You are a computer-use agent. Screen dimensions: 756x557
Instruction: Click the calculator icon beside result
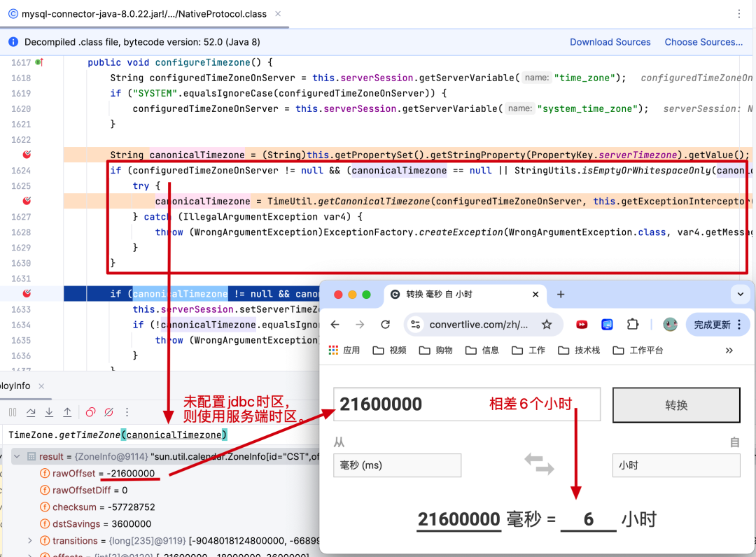pyautogui.click(x=31, y=456)
